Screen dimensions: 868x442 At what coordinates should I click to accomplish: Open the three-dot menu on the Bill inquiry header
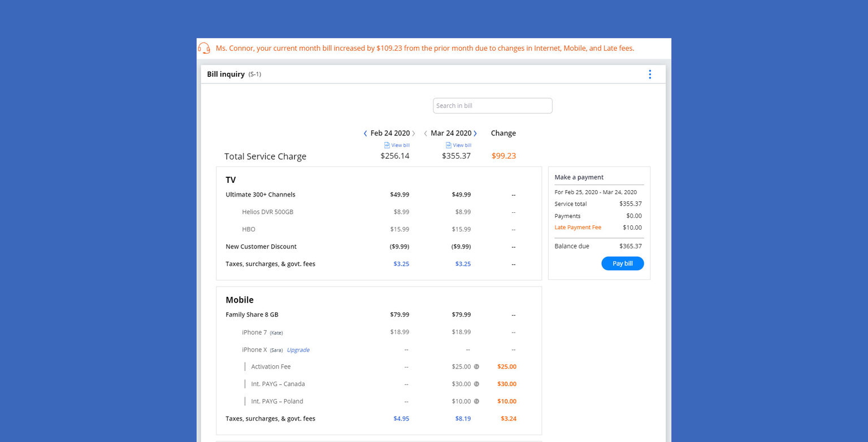(650, 74)
